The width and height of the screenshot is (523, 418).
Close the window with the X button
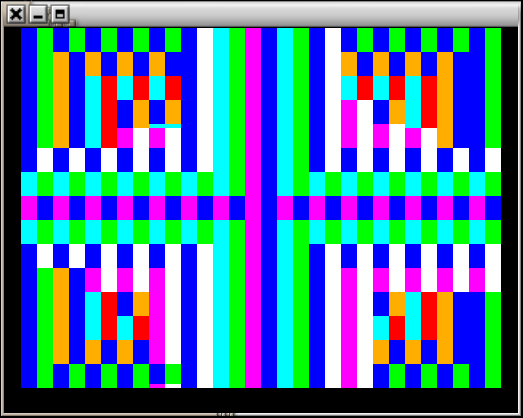click(x=16, y=14)
